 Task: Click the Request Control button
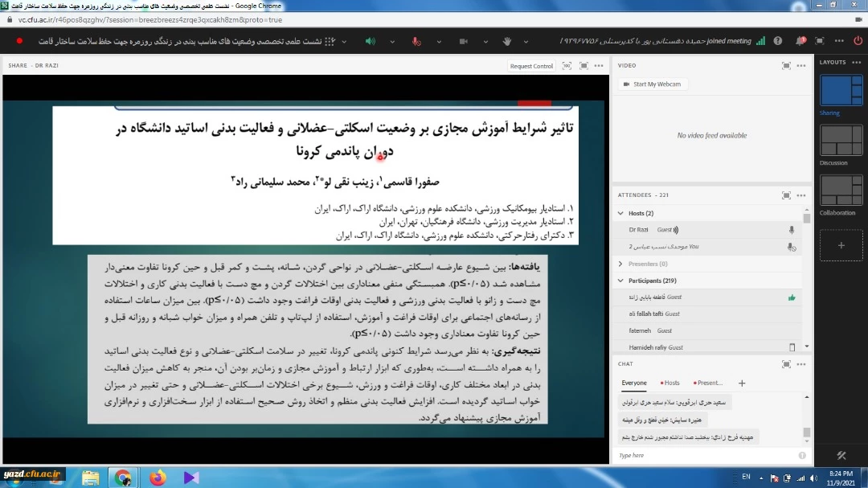(531, 66)
